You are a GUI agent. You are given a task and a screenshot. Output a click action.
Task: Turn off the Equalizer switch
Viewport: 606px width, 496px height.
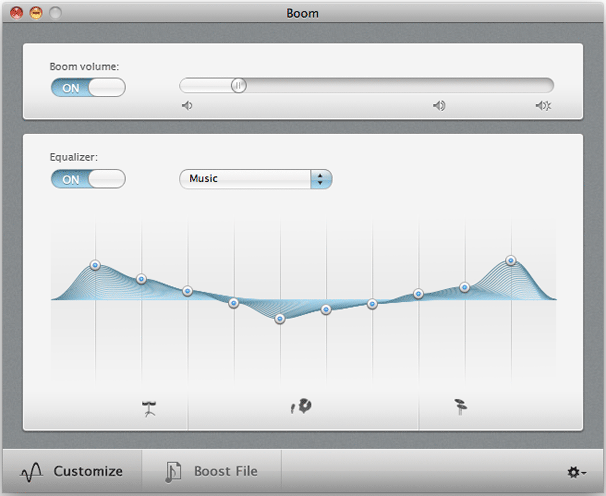point(88,179)
